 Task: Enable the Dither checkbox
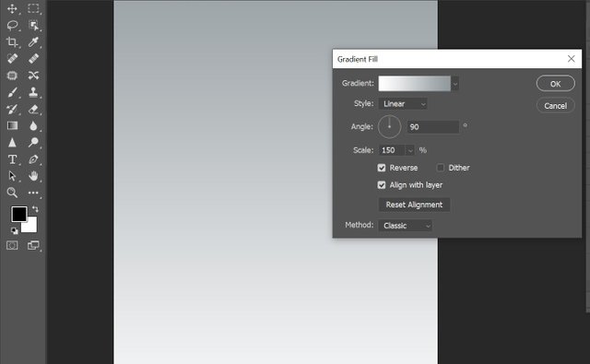point(441,168)
